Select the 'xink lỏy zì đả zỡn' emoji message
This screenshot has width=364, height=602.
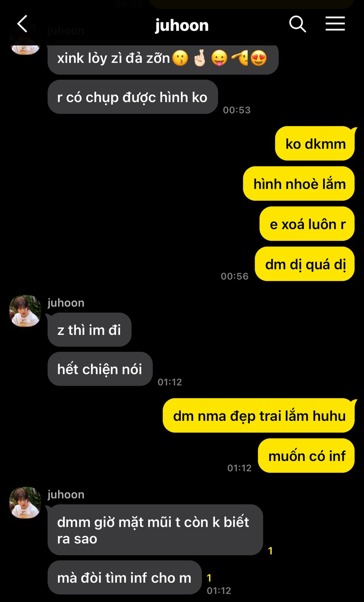(163, 59)
